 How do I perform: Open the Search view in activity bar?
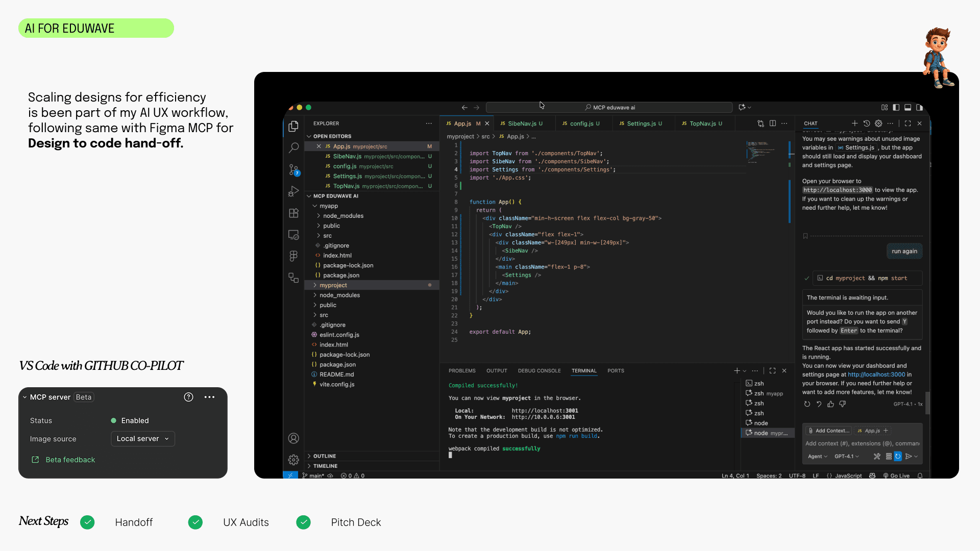click(x=293, y=148)
